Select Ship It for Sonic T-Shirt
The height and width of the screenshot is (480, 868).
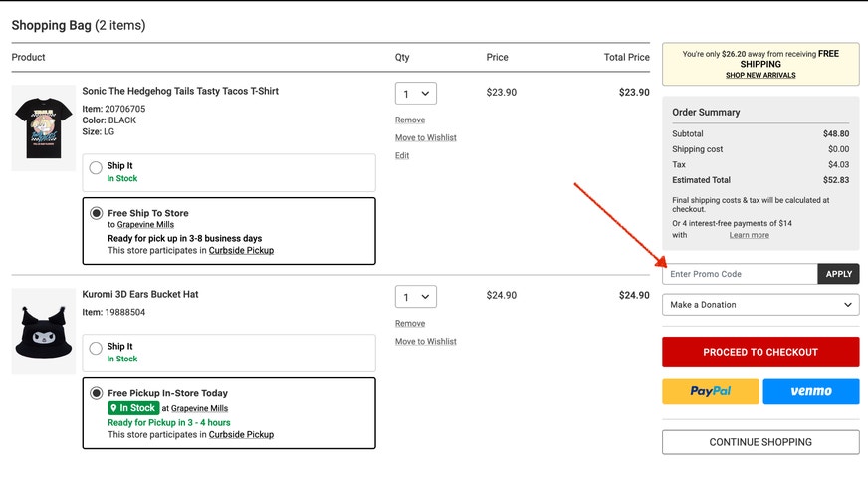[96, 167]
